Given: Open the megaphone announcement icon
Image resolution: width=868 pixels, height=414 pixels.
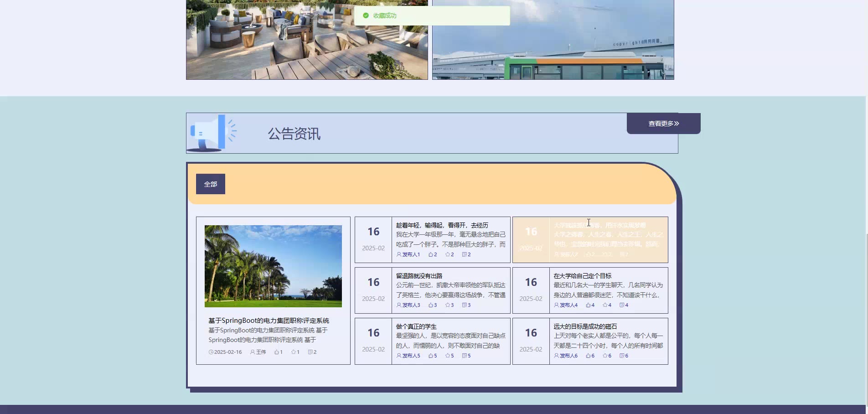Looking at the screenshot, I should point(212,133).
